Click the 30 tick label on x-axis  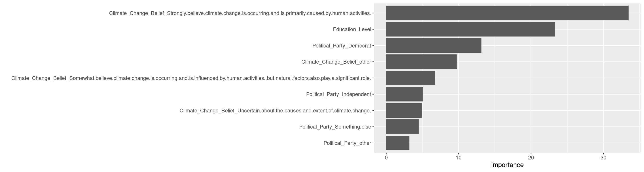tap(603, 158)
